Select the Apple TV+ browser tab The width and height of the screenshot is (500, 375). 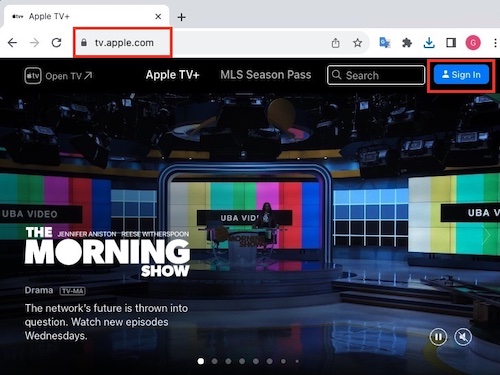tap(86, 16)
